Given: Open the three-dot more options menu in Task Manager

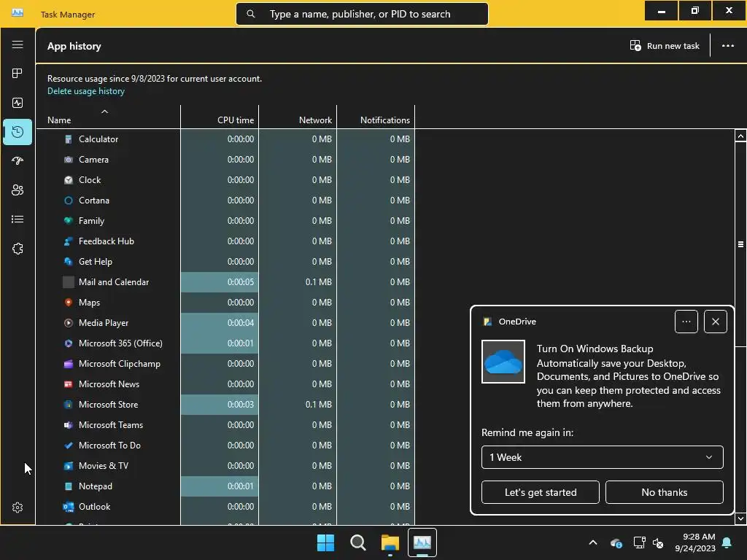Looking at the screenshot, I should point(727,46).
